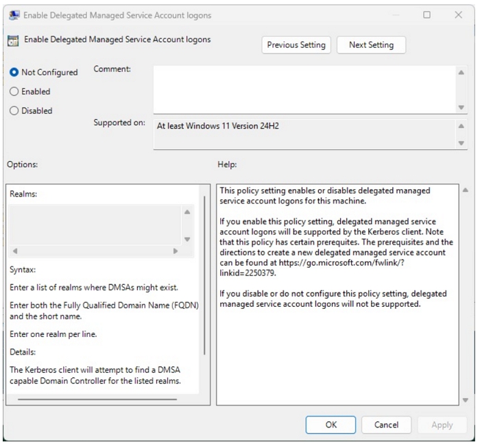The height and width of the screenshot is (448, 480).
Task: Click Realms box scroll up arrow
Action: (x=187, y=212)
